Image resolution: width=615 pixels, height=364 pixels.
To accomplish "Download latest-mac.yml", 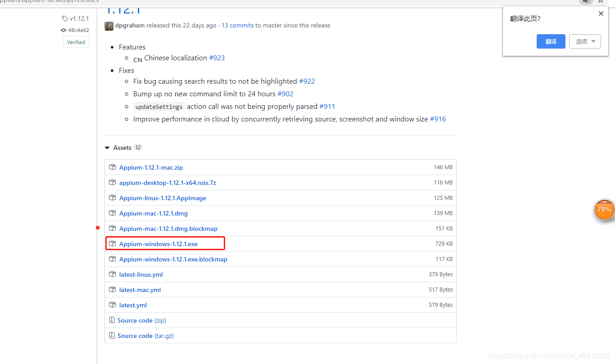I will pos(140,290).
